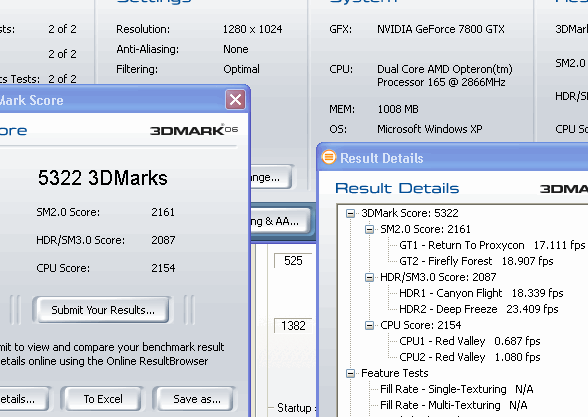Click the Filtering value Optimal
588x417 pixels.
pyautogui.click(x=241, y=69)
